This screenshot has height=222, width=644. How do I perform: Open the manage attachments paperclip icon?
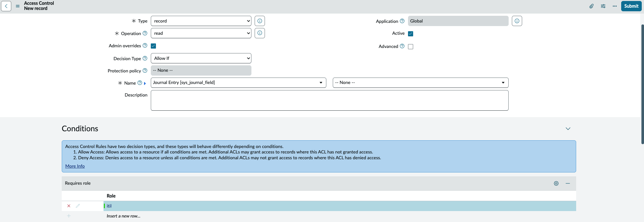pyautogui.click(x=591, y=6)
